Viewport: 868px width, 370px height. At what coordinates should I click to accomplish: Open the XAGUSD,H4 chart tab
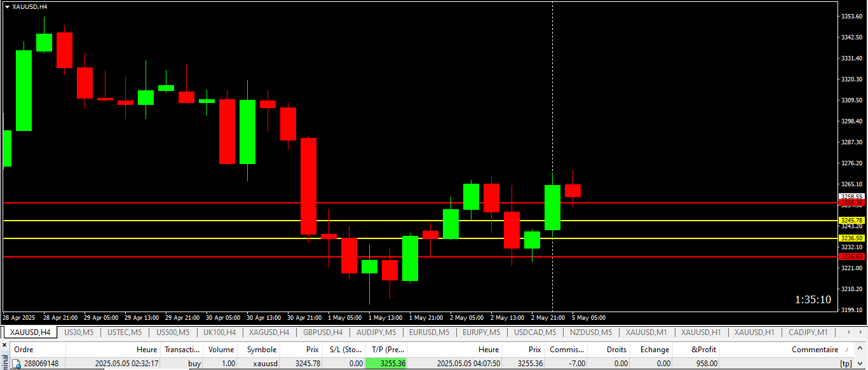[x=269, y=332]
